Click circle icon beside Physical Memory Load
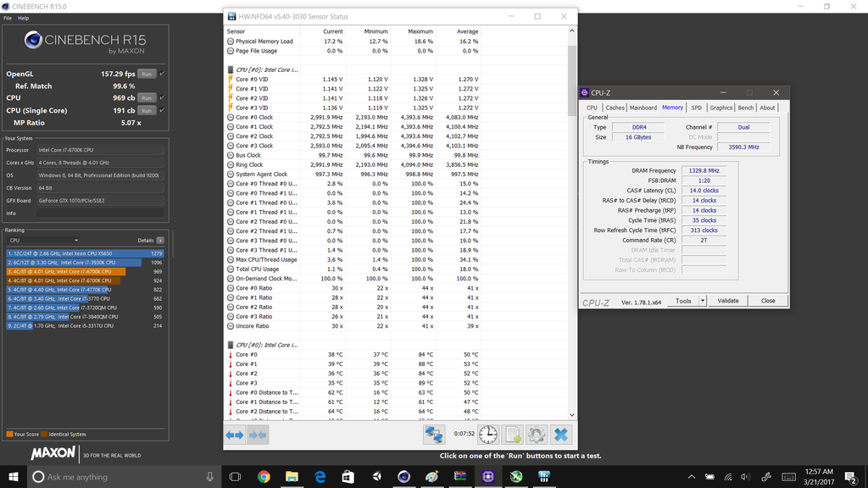 231,42
